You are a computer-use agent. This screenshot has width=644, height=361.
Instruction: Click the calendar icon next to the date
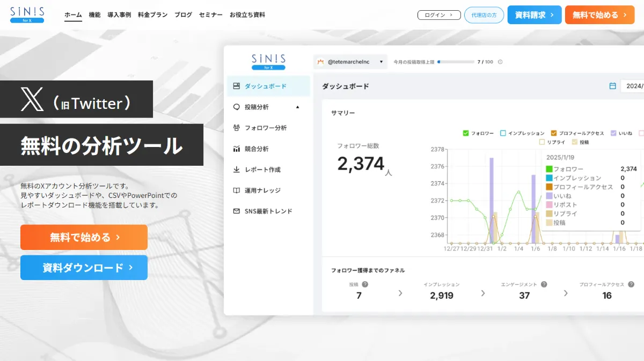(612, 86)
